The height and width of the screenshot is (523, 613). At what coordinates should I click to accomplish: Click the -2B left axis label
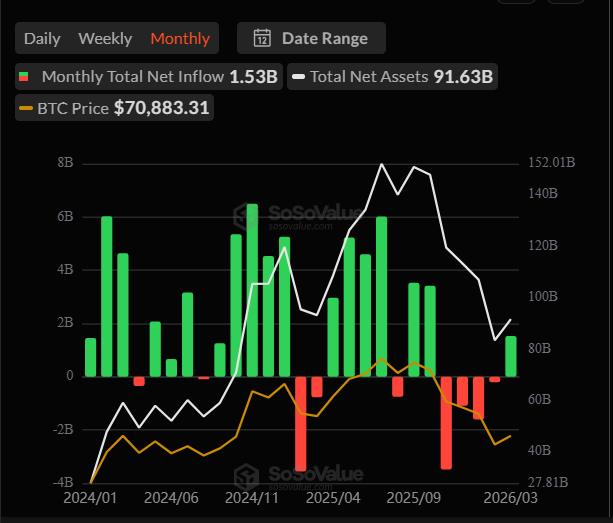coord(63,429)
